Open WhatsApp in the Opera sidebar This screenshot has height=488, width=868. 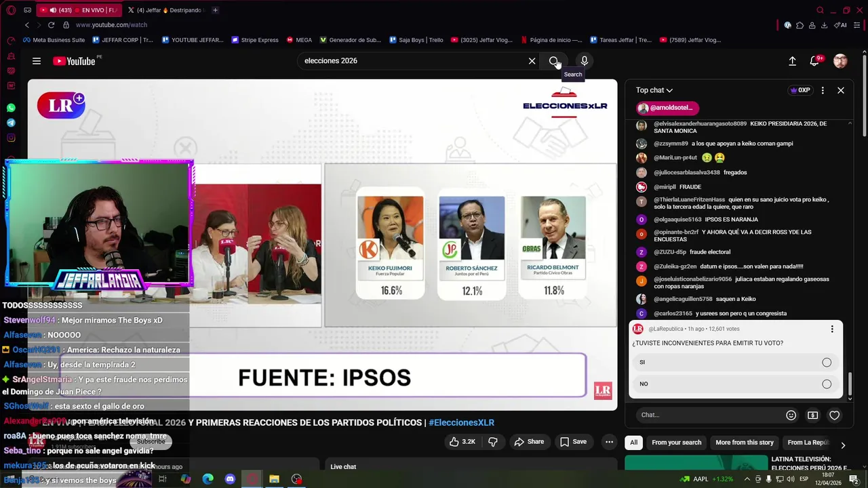click(x=11, y=108)
